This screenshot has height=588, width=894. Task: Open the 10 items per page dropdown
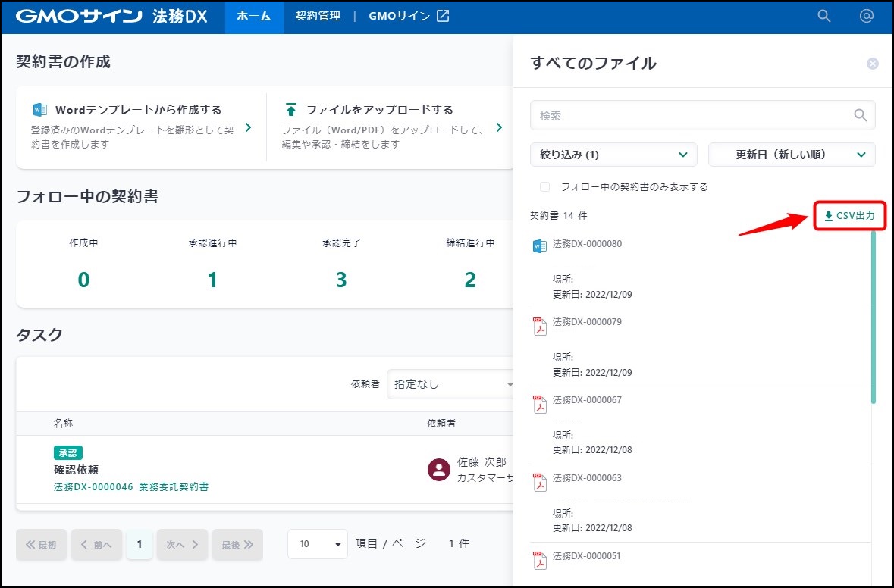click(318, 544)
